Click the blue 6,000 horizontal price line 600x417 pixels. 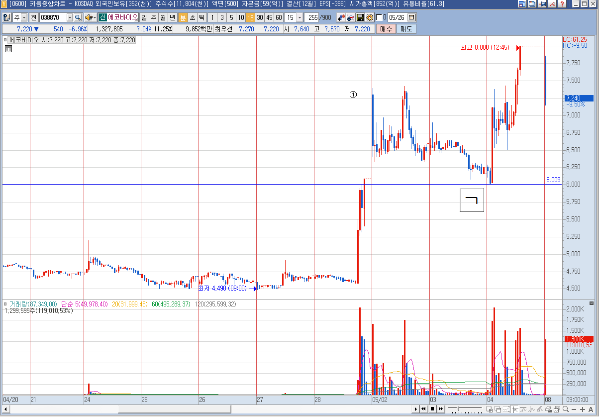(x=282, y=184)
